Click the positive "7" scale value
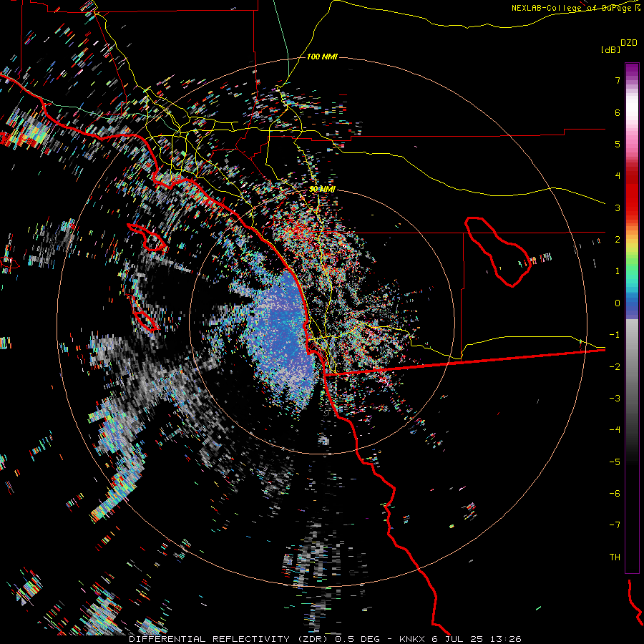Screen dimensions: 644x644 (618, 80)
